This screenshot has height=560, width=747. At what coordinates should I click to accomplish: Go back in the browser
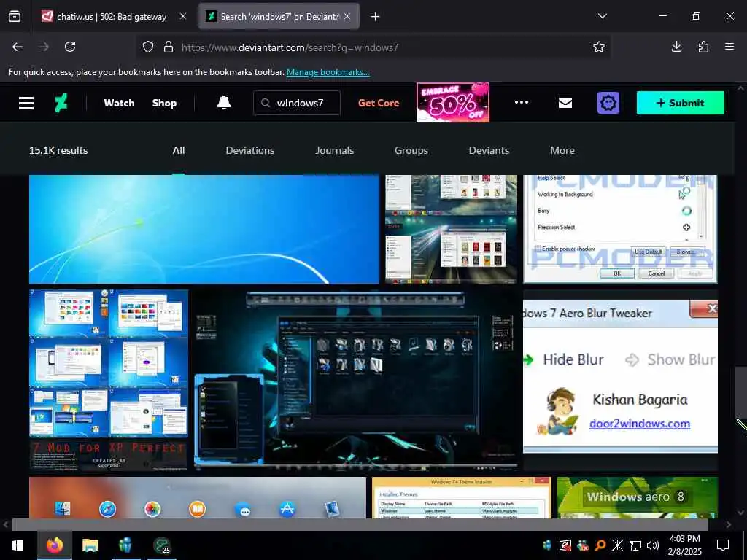point(18,47)
